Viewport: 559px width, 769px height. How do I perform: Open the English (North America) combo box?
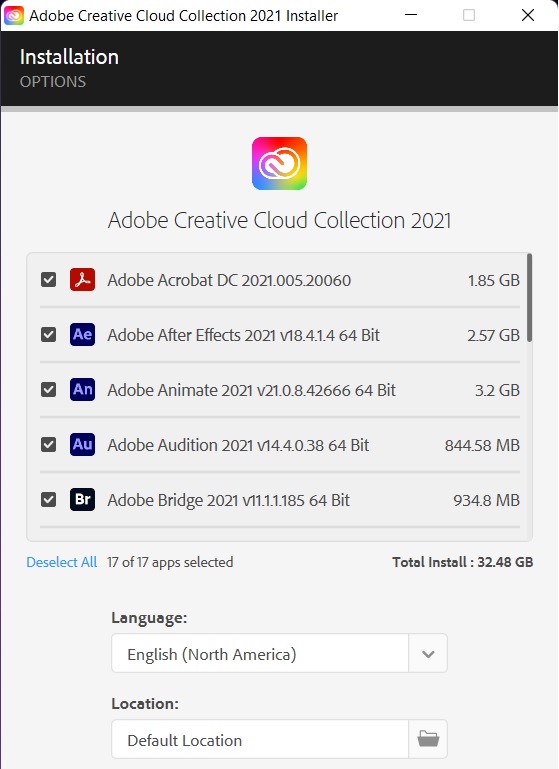click(x=279, y=653)
